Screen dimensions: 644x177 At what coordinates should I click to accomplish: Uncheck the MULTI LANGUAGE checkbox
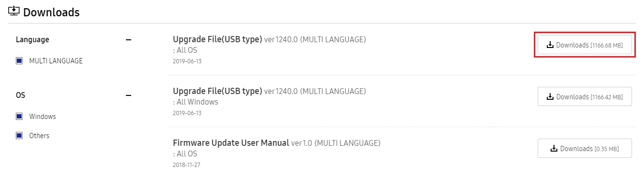19,61
